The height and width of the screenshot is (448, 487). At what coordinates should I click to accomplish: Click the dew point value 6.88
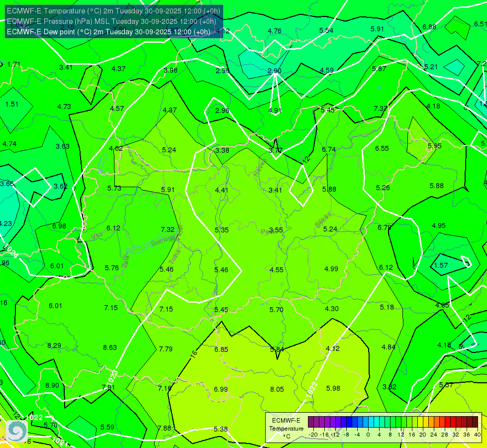pos(429,27)
